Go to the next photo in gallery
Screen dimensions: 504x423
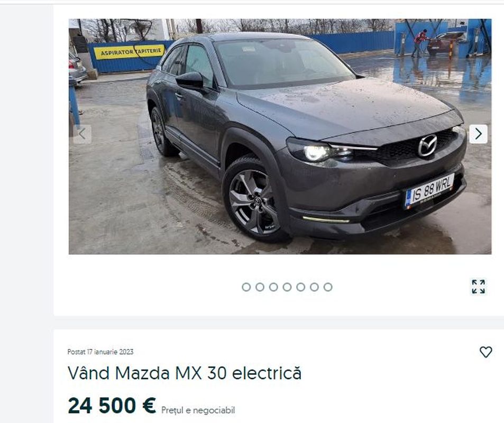478,134
